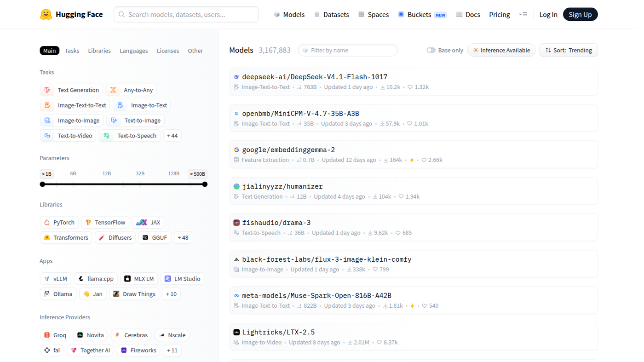644x362 pixels.
Task: Select the > 500B parameter label
Action: [x=197, y=174]
